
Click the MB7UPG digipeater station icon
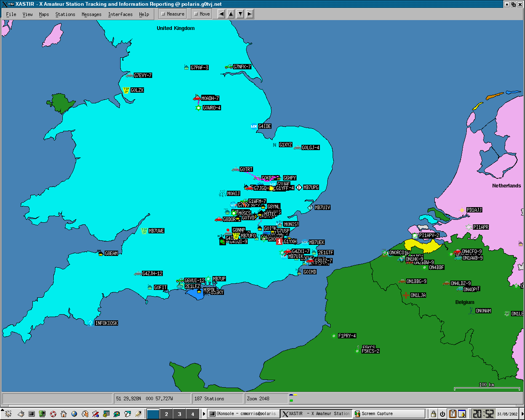[299, 187]
